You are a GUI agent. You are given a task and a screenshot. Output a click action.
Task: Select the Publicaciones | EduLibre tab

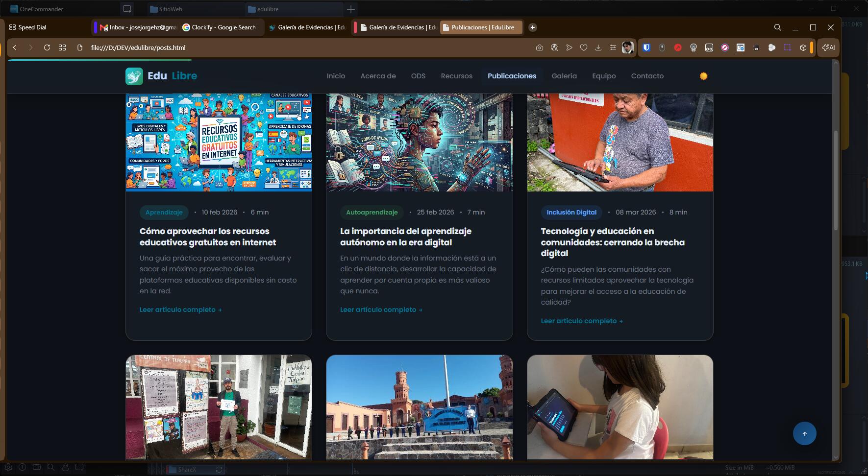click(482, 27)
